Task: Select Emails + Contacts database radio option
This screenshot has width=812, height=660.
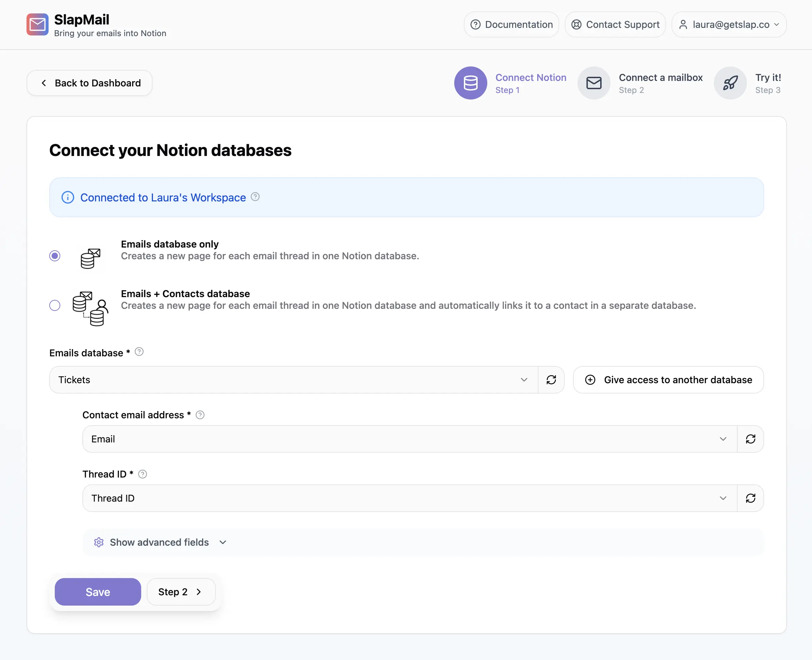Action: pos(55,305)
